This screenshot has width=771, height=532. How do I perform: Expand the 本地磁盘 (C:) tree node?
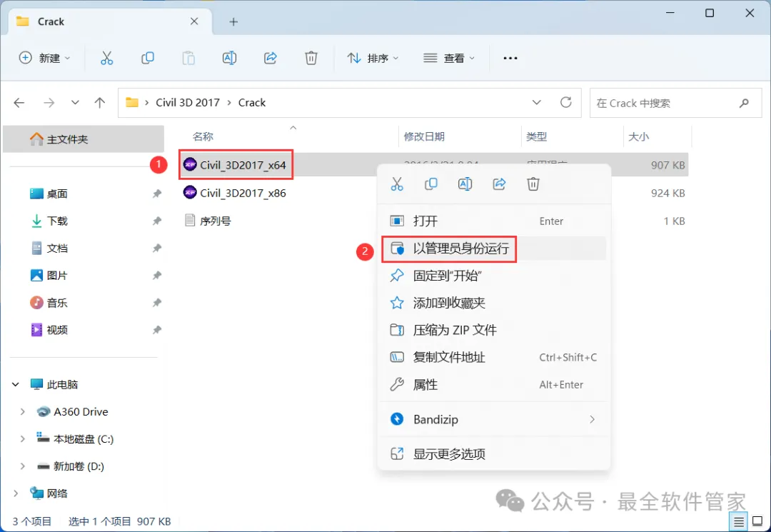coord(22,438)
